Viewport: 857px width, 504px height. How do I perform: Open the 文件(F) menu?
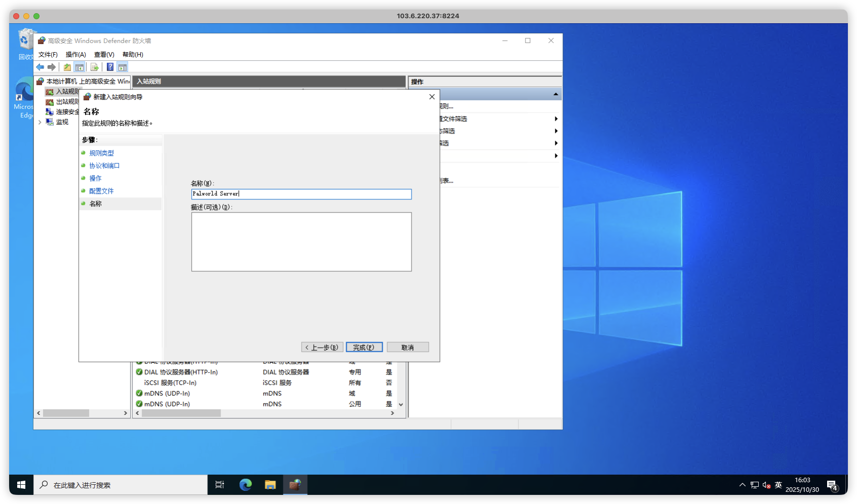pos(48,55)
